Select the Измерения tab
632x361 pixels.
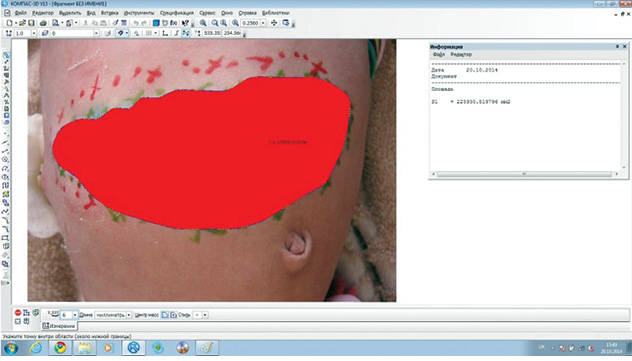(59, 326)
